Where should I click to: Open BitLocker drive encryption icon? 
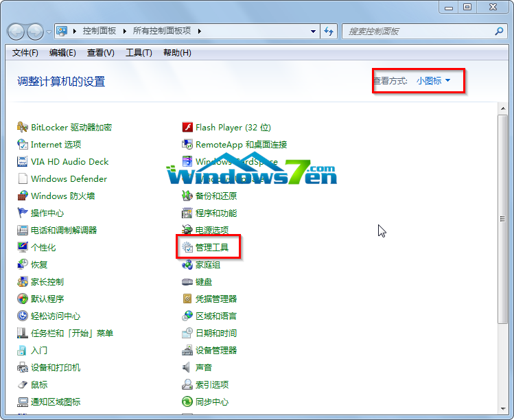(x=22, y=127)
